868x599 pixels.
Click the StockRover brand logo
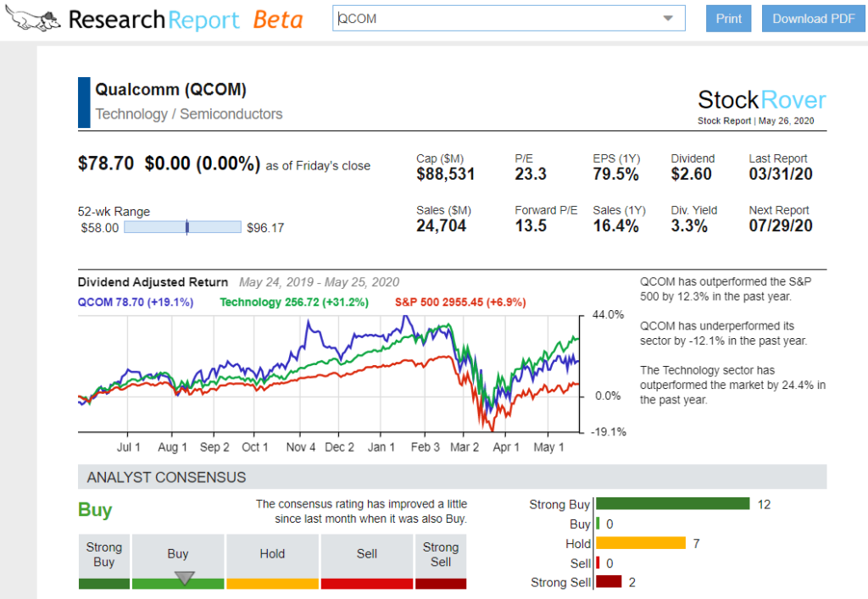[x=761, y=99]
